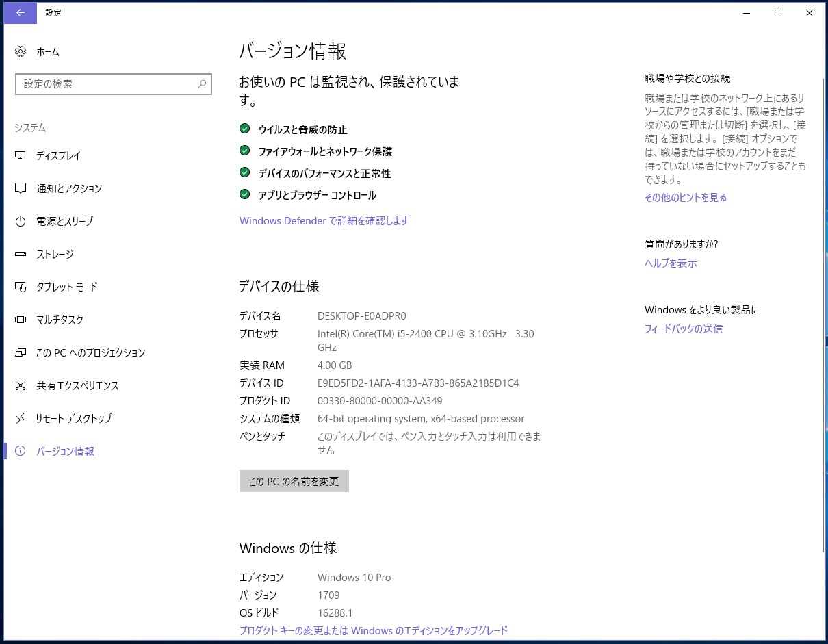Click the Remote Desktop icon
Viewport: 828px width, 644px height.
tap(21, 418)
